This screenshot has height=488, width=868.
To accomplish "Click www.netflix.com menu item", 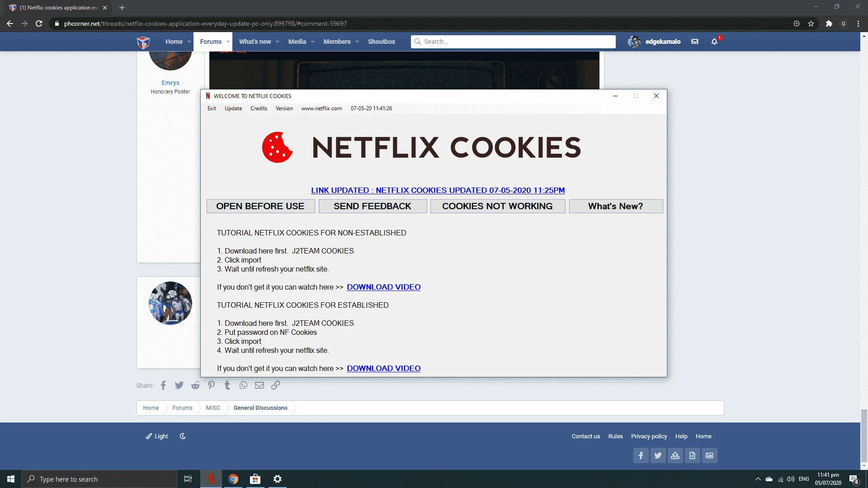I will point(322,108).
